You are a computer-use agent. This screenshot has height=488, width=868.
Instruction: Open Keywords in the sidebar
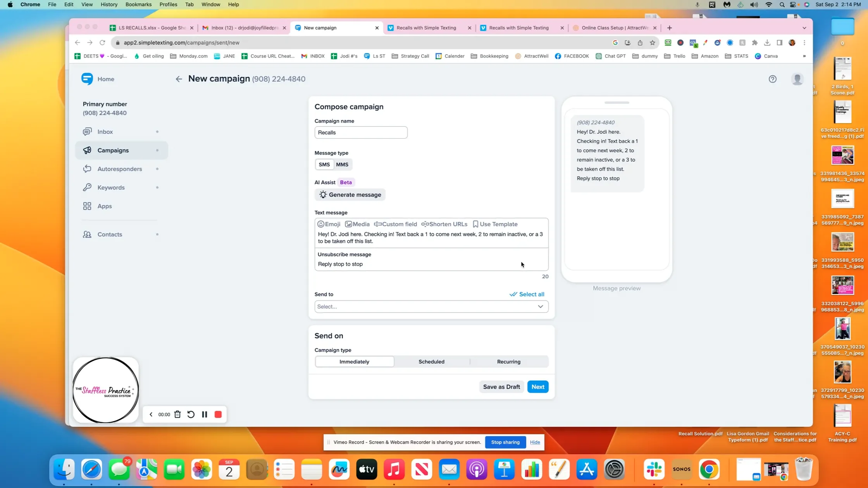tap(111, 187)
